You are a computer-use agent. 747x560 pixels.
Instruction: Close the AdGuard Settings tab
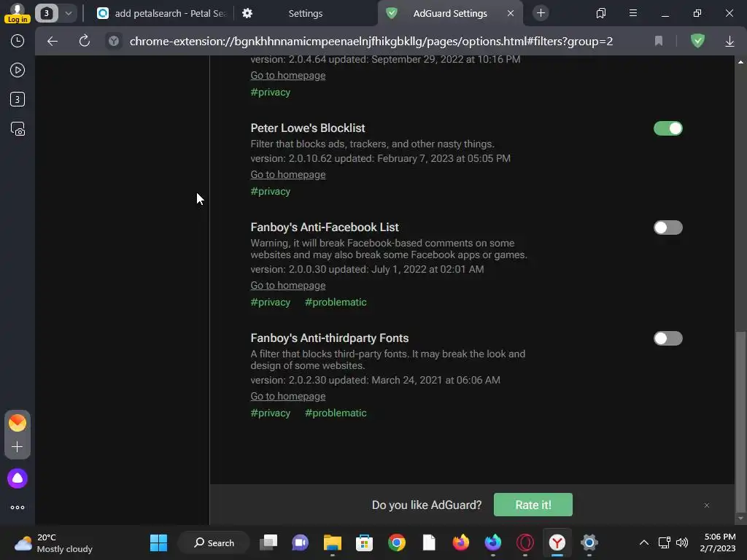[511, 13]
